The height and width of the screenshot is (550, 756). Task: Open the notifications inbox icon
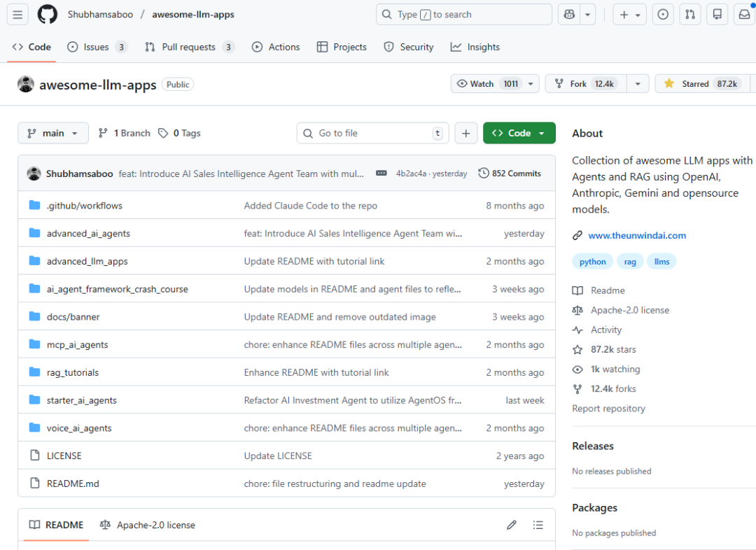tap(744, 14)
